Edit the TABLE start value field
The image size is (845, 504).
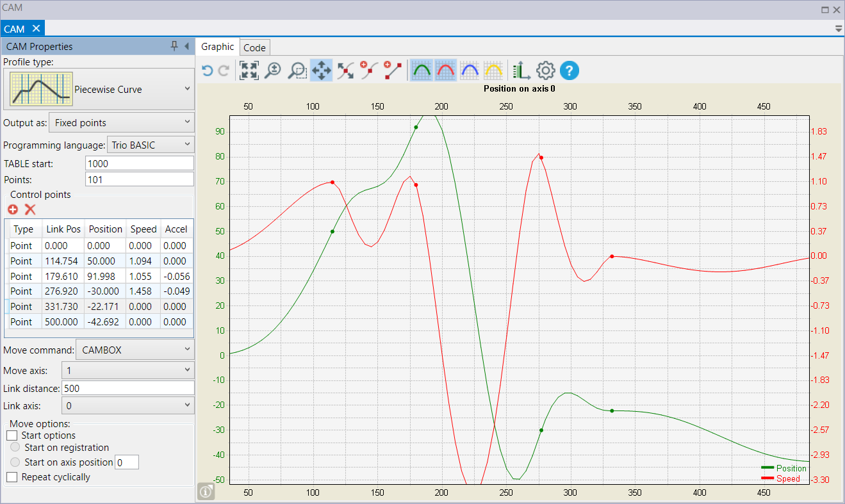[x=139, y=163]
